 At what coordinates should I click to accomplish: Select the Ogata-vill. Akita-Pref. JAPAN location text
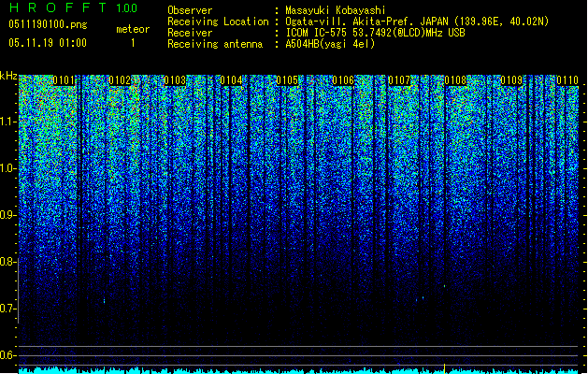[x=417, y=22]
